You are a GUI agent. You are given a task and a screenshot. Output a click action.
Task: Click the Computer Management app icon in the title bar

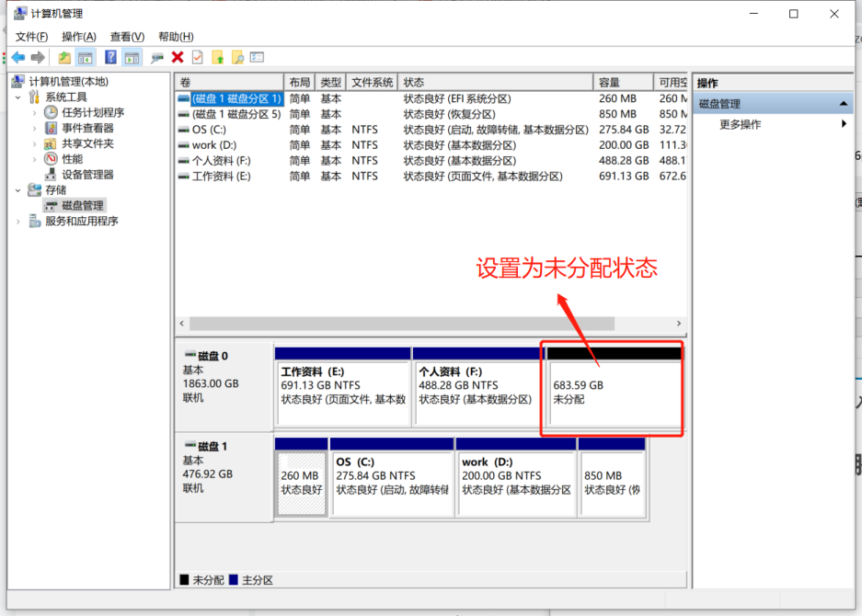pos(20,13)
